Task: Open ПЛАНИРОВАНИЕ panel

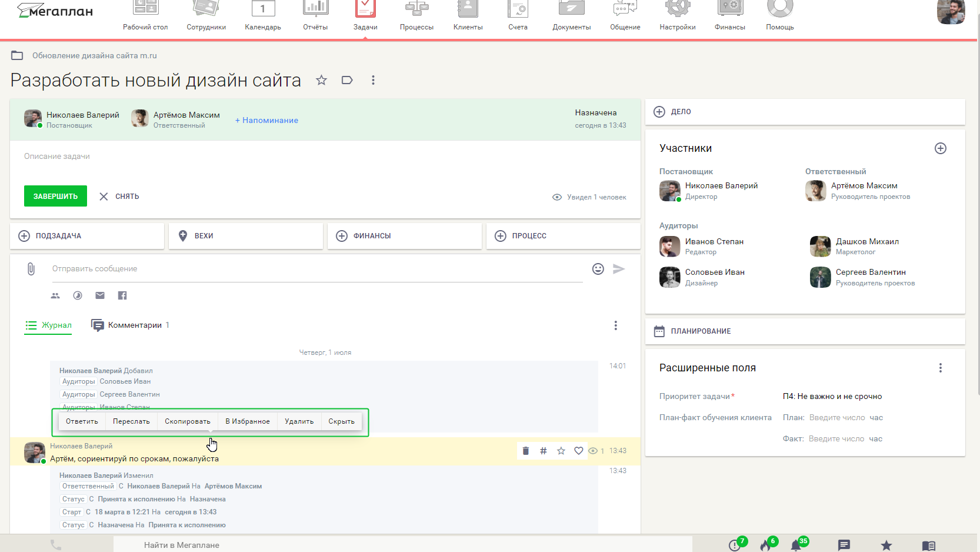Action: click(805, 331)
